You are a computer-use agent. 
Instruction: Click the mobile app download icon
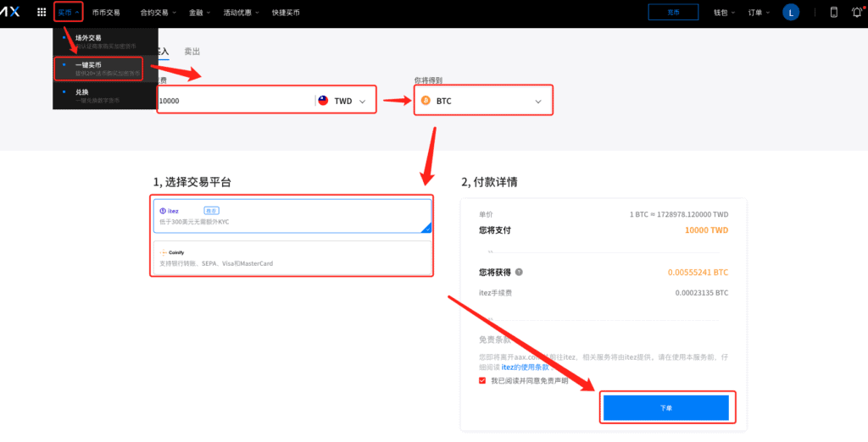tap(834, 12)
